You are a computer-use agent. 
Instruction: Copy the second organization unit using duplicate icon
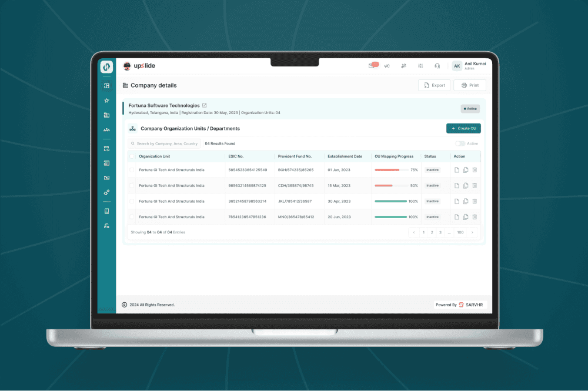tap(465, 185)
